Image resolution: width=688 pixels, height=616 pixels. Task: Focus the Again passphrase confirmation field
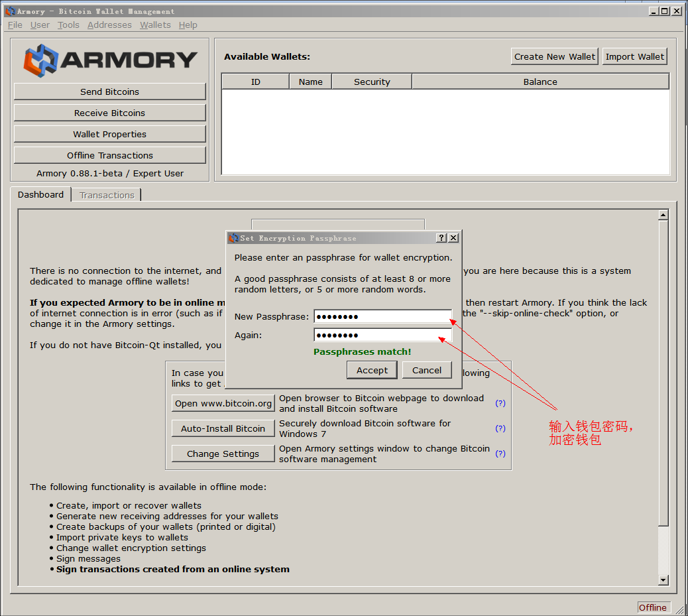pyautogui.click(x=382, y=336)
